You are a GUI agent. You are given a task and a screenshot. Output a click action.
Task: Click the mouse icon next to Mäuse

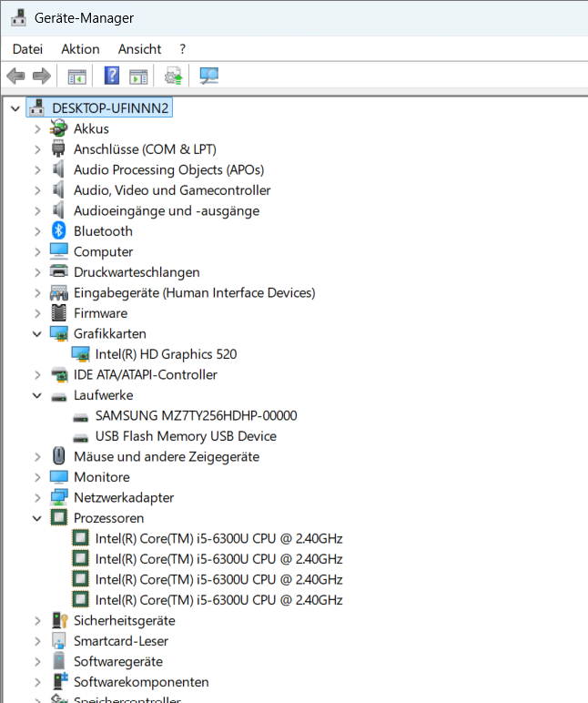[x=59, y=456]
